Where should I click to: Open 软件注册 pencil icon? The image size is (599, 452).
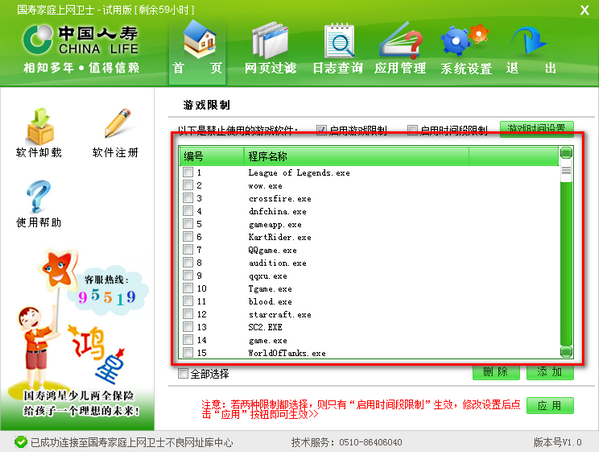117,123
